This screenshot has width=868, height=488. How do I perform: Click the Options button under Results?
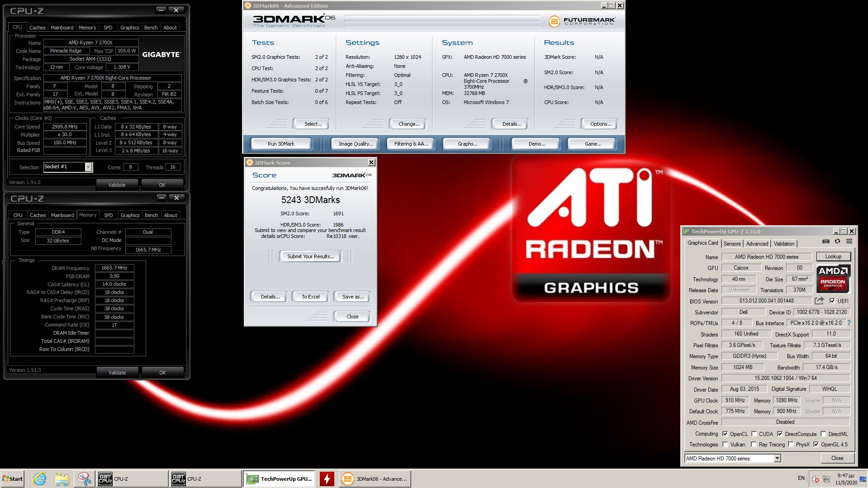tap(600, 124)
